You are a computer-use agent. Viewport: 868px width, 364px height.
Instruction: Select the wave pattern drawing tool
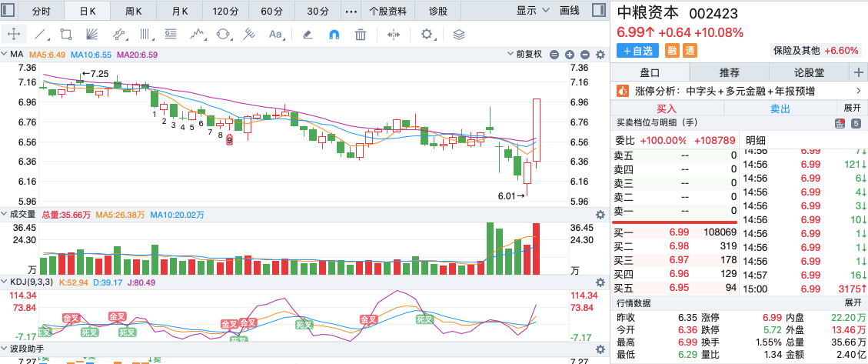coord(198,35)
